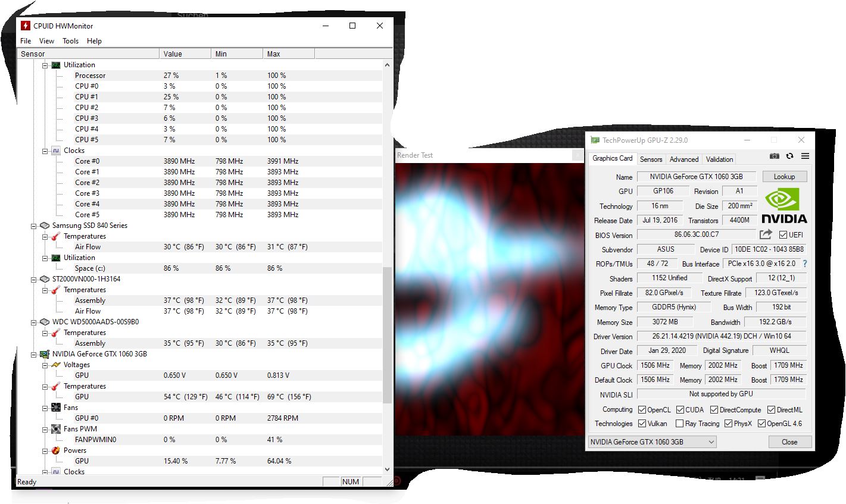
Task: Open the GPU-Z hamburger menu
Action: [805, 156]
